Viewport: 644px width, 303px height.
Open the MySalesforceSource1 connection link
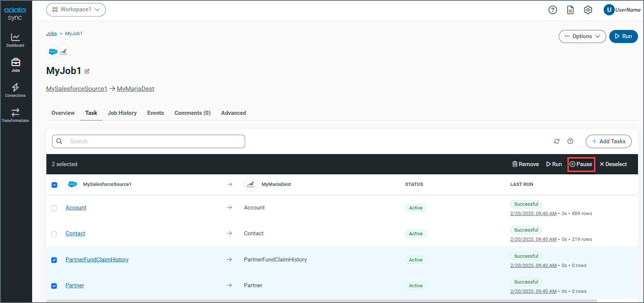(77, 89)
